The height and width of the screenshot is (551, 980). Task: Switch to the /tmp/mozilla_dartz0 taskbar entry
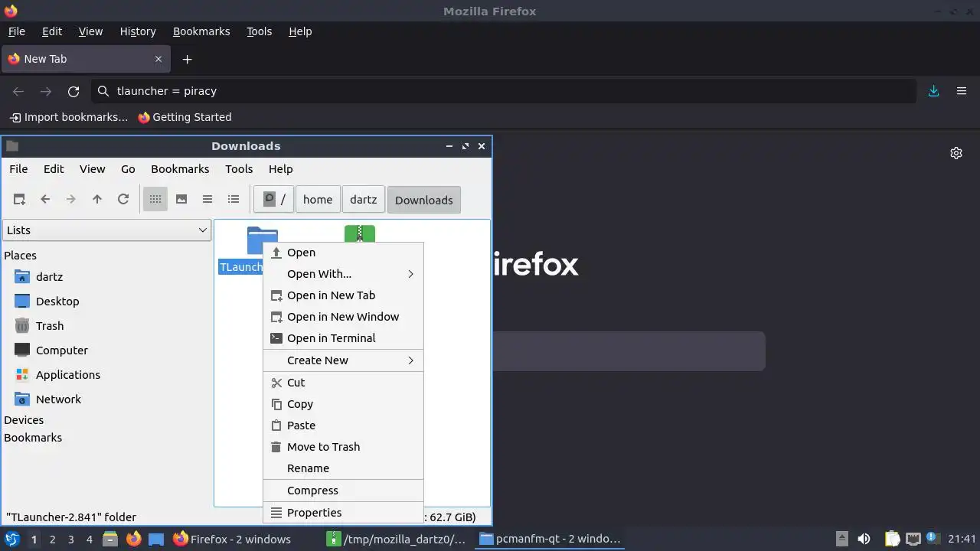[397, 539]
